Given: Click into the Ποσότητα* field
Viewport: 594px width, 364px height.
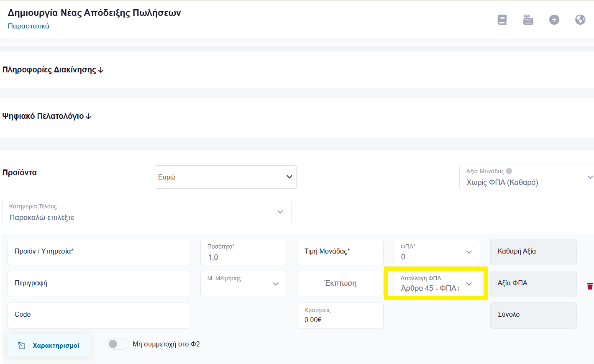Looking at the screenshot, I should point(243,252).
